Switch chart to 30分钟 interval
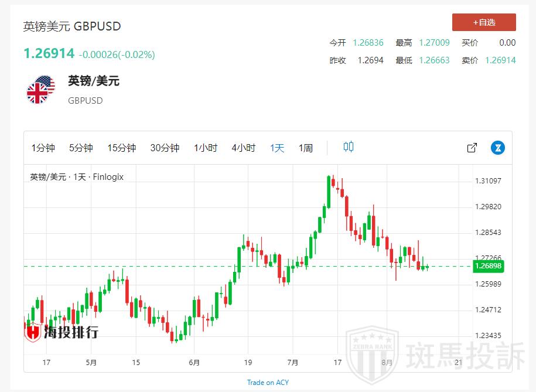Image resolution: width=536 pixels, height=392 pixels. click(x=165, y=148)
